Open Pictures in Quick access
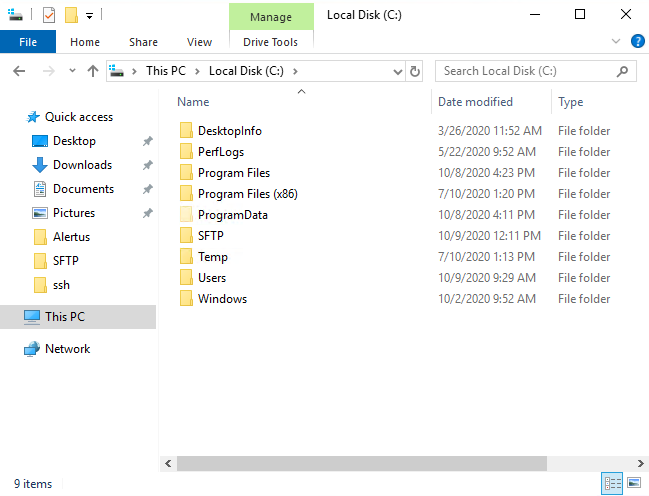 74,213
